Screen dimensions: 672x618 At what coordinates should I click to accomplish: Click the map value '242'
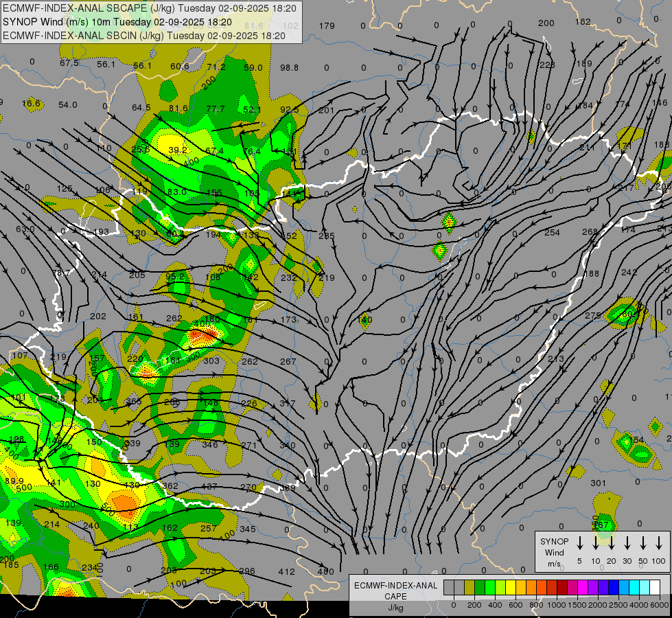pos(629,273)
